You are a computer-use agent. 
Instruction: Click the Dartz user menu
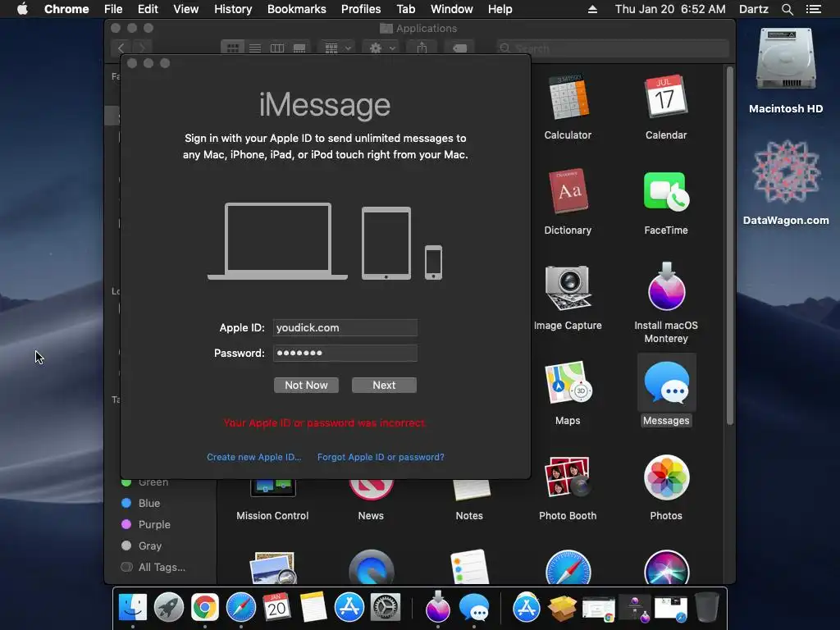[x=754, y=9]
